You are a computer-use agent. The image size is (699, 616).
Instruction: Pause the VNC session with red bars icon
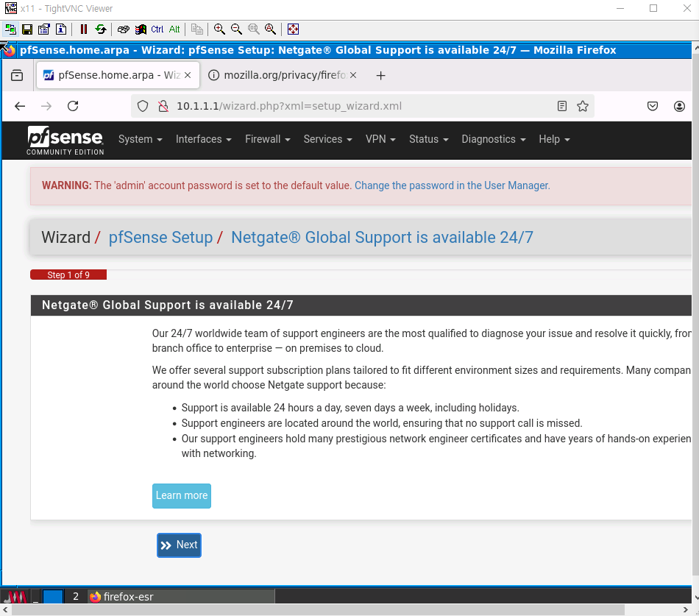[83, 29]
